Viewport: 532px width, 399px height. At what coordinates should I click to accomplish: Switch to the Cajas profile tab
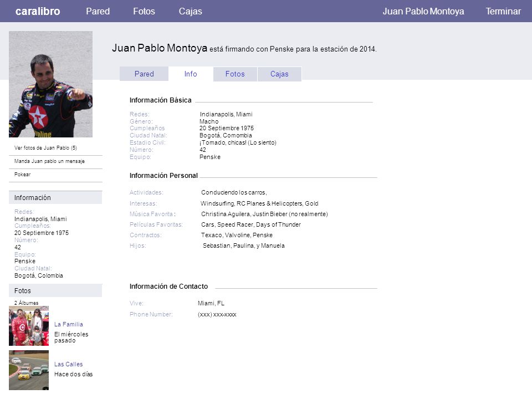pos(279,74)
